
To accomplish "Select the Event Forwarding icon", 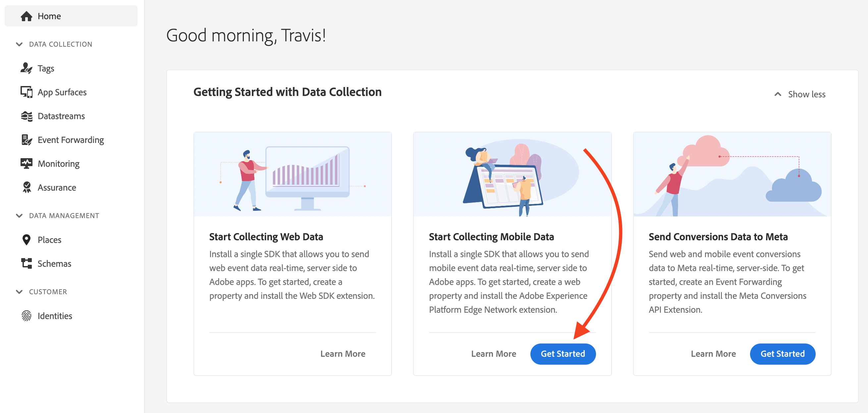I will pyautogui.click(x=26, y=140).
